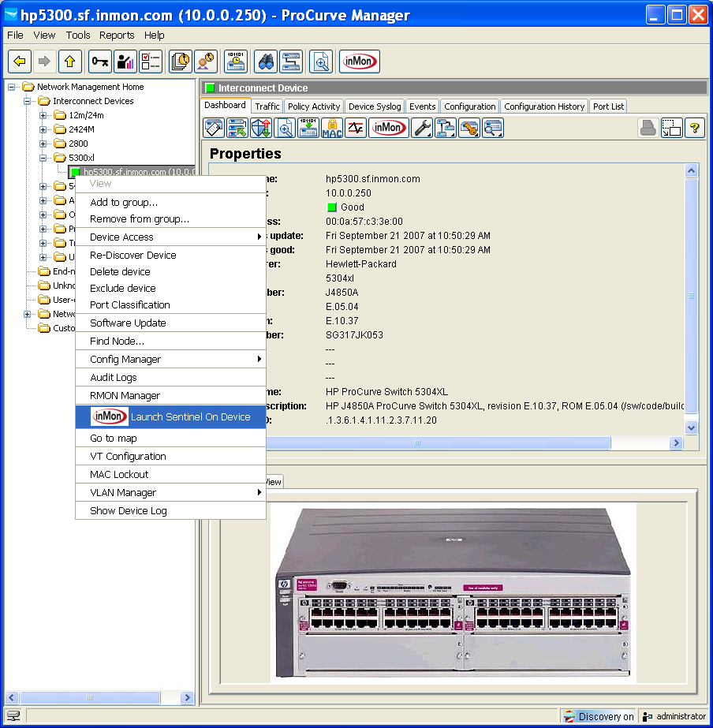713x728 pixels.
Task: Click the detach window icon
Action: click(671, 128)
